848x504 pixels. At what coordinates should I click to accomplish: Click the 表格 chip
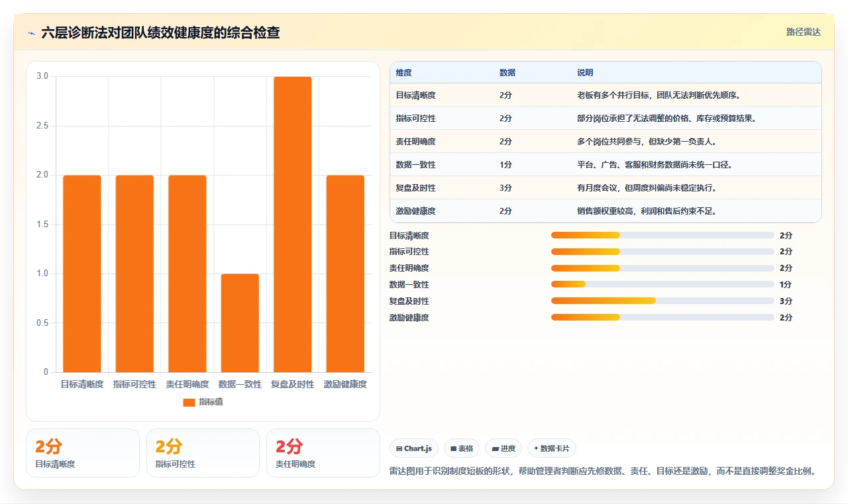coord(462,448)
